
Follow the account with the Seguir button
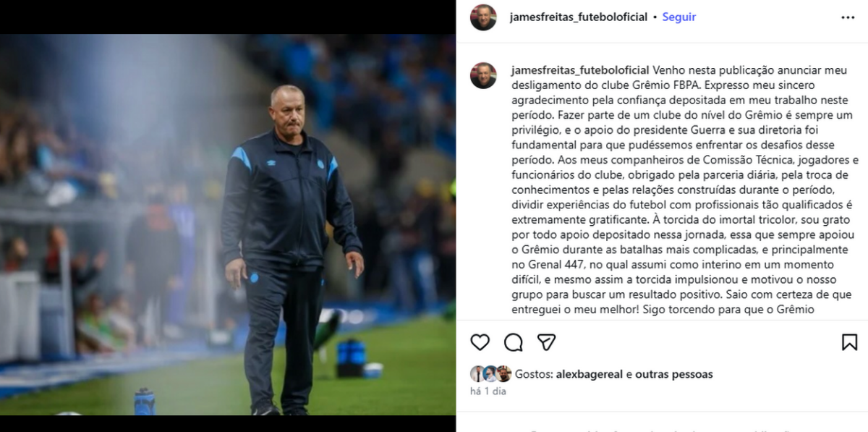(679, 17)
